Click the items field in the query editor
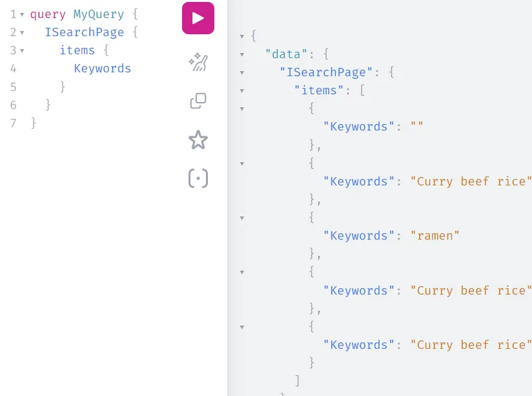This screenshot has width=532, height=396. point(77,50)
